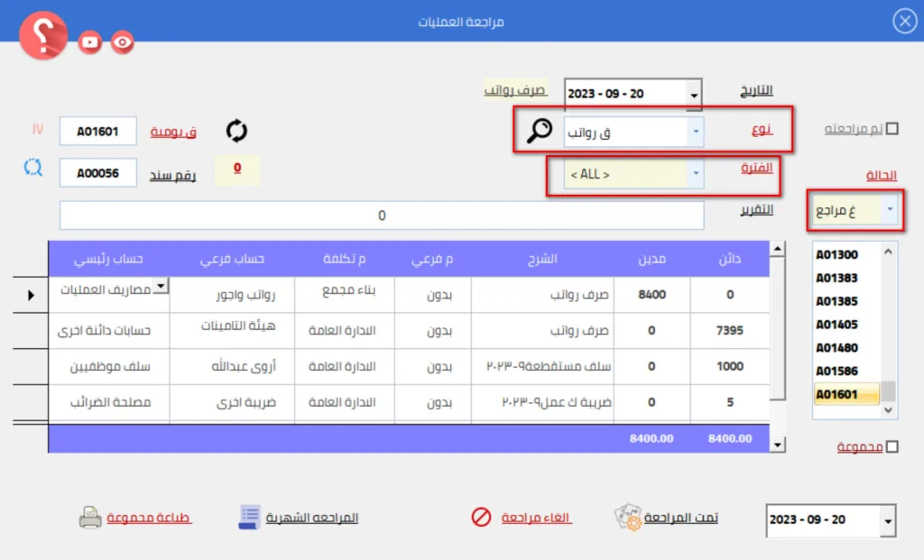Image resolution: width=924 pixels, height=560 pixels.
Task: Open the monthly review document icon
Action: [249, 518]
